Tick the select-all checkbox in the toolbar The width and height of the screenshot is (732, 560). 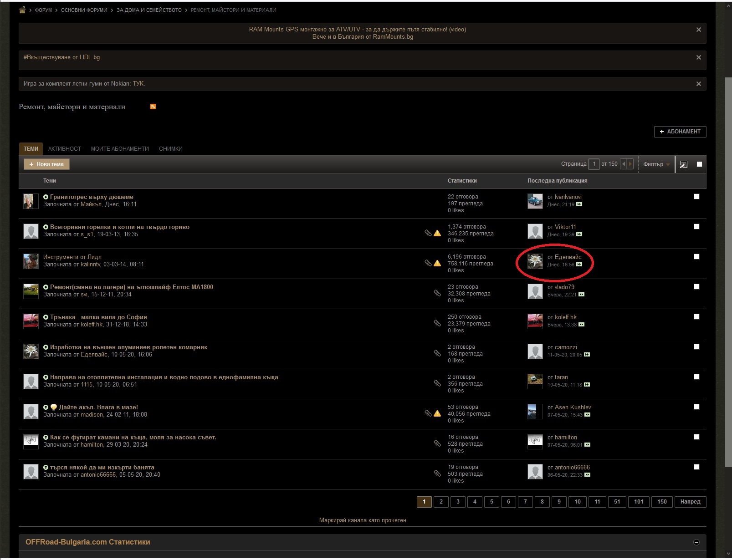tap(699, 164)
